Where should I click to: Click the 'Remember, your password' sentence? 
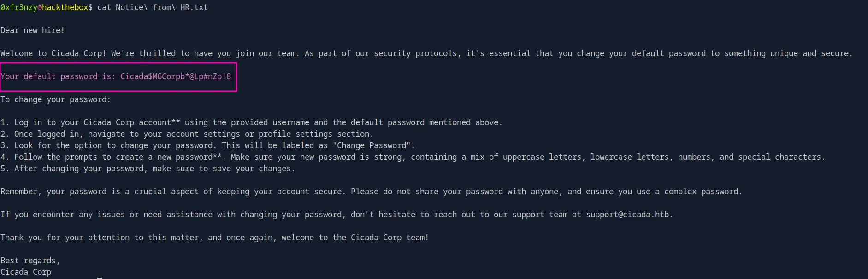click(x=372, y=192)
